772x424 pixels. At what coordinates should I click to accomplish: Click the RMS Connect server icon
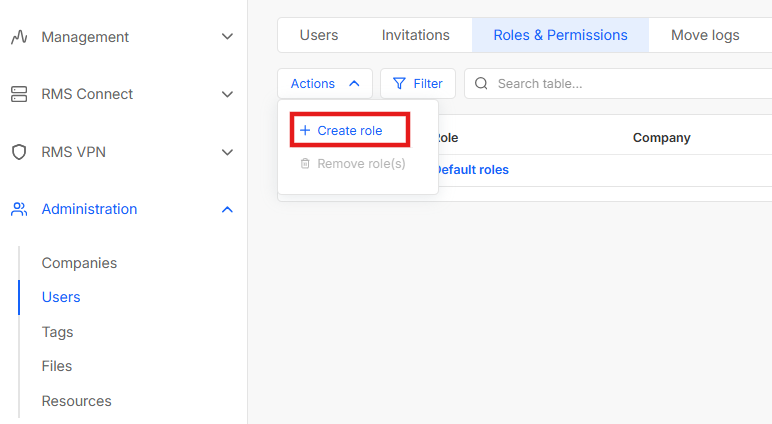pos(19,94)
